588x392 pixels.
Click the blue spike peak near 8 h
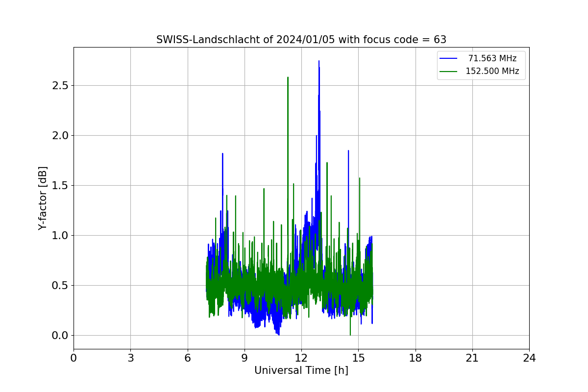pyautogui.click(x=222, y=154)
